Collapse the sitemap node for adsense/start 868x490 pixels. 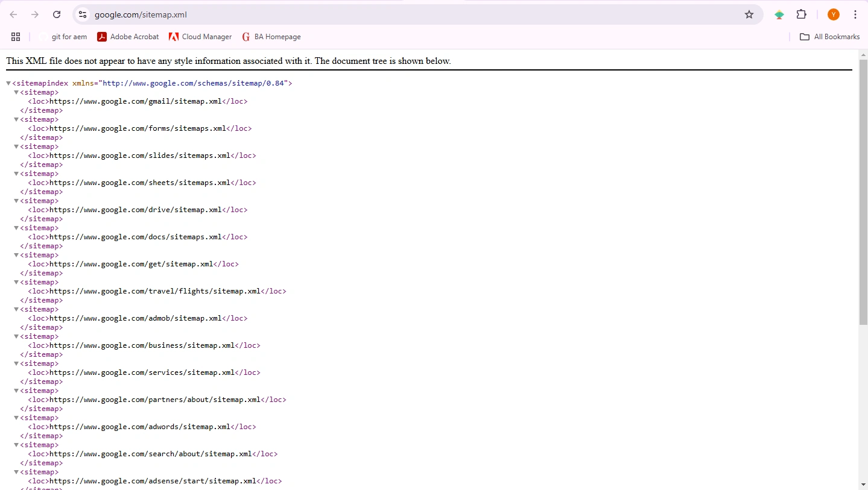(x=16, y=472)
